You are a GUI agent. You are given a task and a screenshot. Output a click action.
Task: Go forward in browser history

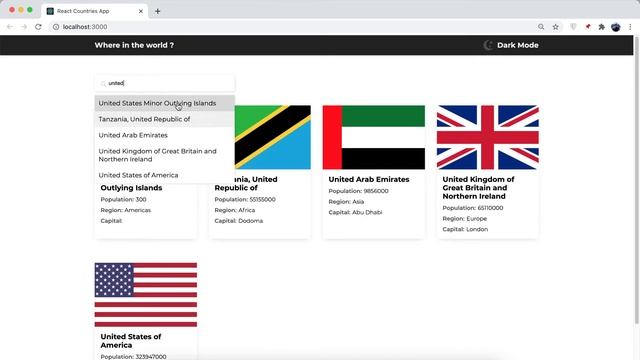[x=24, y=27]
